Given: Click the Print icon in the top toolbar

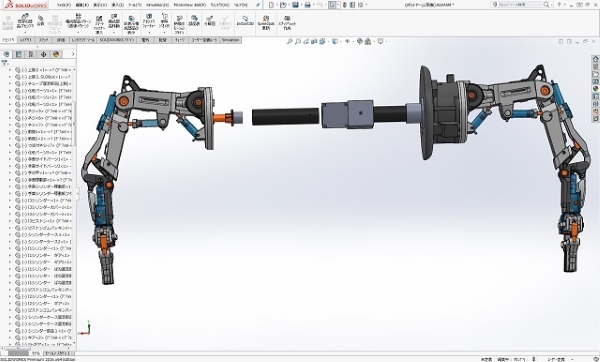Looking at the screenshot, I should pos(307,5).
